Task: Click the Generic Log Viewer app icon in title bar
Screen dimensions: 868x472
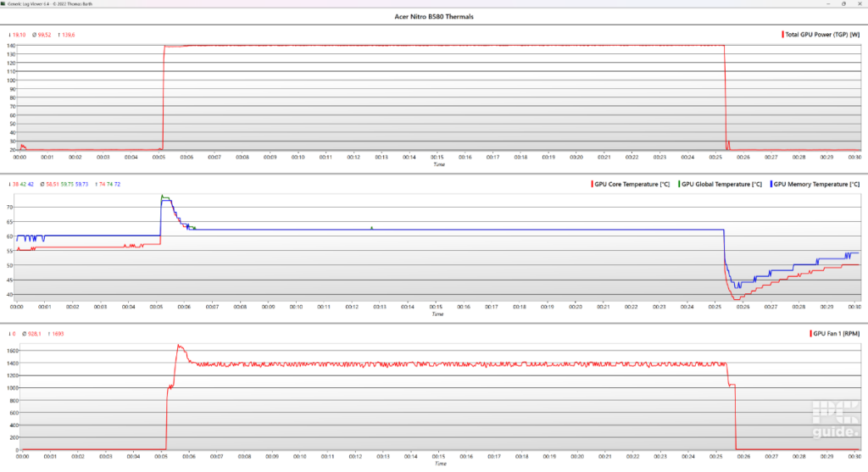Action: tap(3, 3)
